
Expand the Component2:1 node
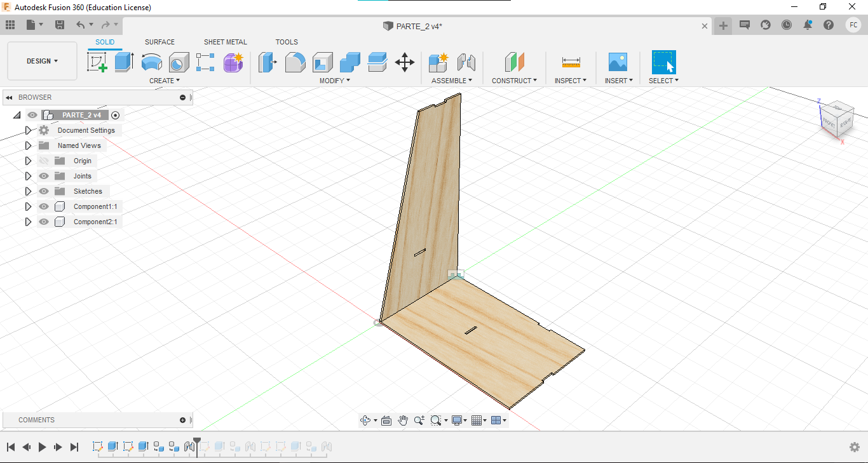point(28,222)
